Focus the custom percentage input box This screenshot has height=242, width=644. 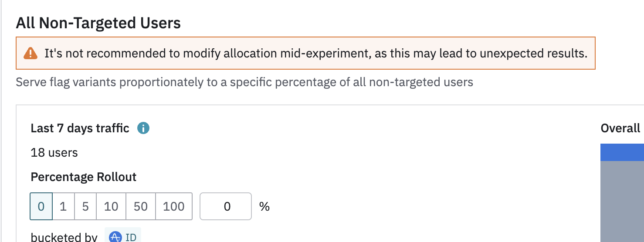click(x=226, y=206)
